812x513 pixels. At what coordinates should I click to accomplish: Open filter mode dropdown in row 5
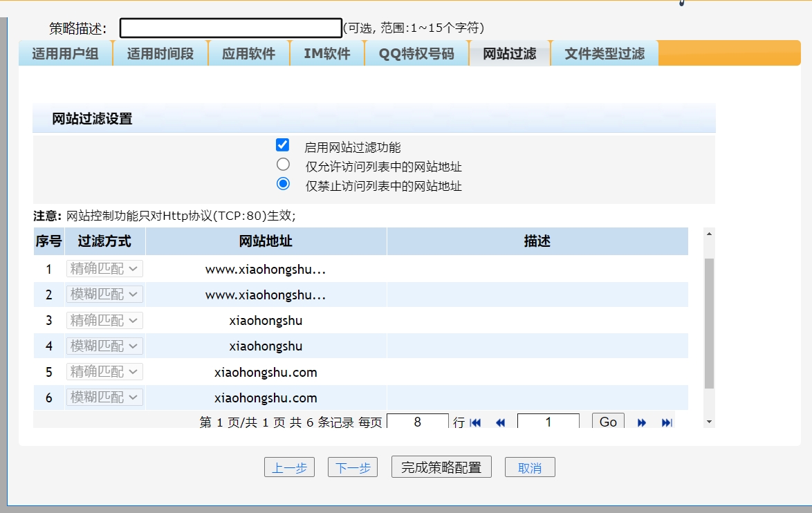[104, 372]
